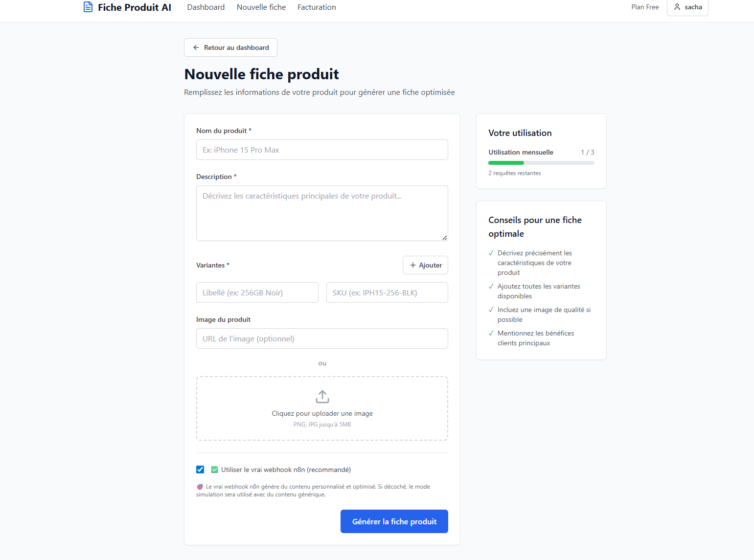Image resolution: width=754 pixels, height=560 pixels.
Task: Click the monthly usage progress bar
Action: click(541, 163)
